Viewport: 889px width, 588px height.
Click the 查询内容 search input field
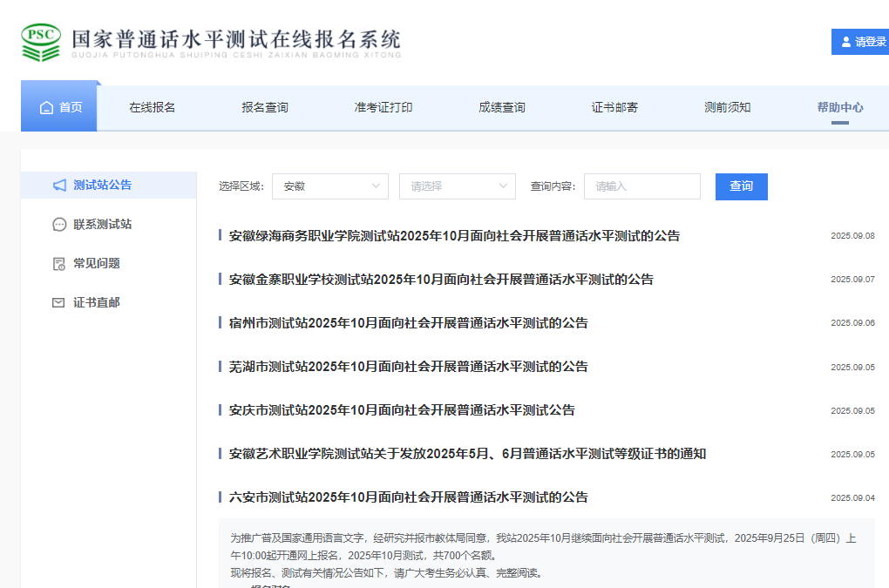pyautogui.click(x=641, y=186)
